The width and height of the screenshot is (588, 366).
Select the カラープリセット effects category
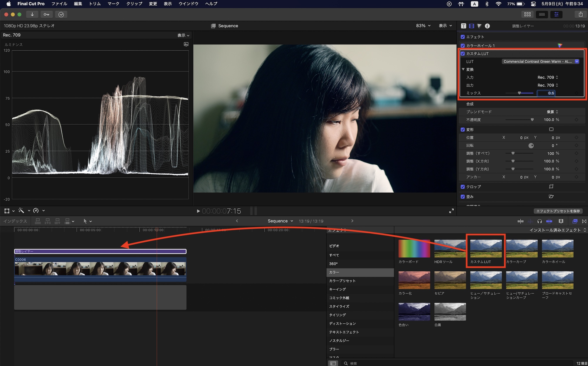tap(342, 281)
